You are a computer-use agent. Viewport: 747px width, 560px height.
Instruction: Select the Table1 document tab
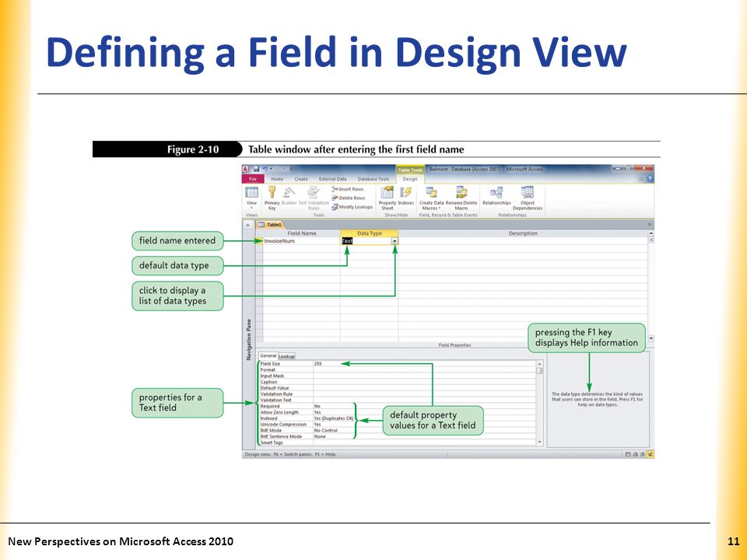click(x=271, y=225)
